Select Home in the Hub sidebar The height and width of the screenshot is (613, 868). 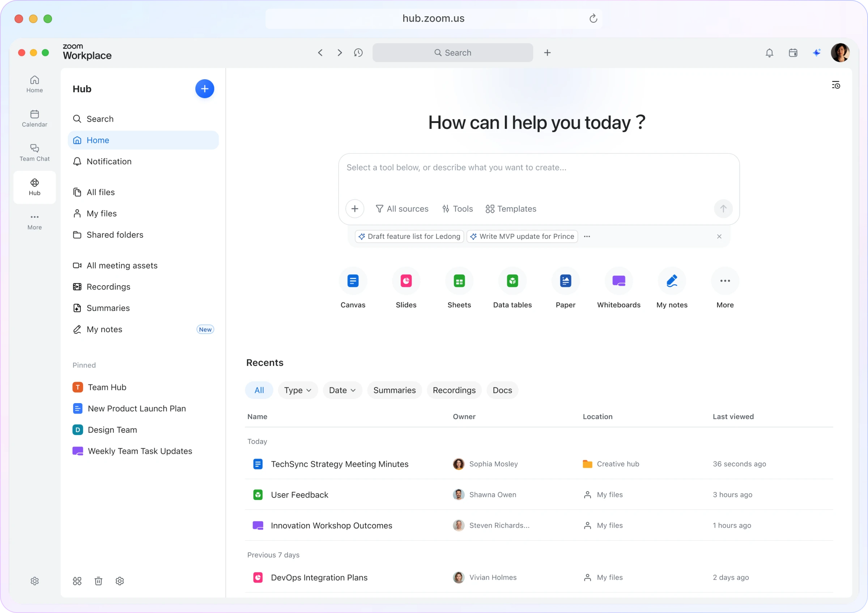[x=143, y=140]
